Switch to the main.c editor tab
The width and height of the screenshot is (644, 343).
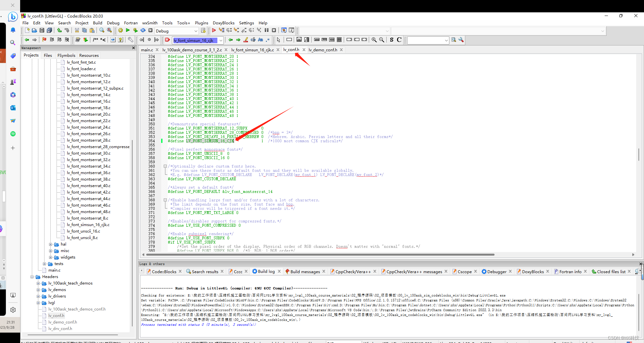tap(147, 50)
